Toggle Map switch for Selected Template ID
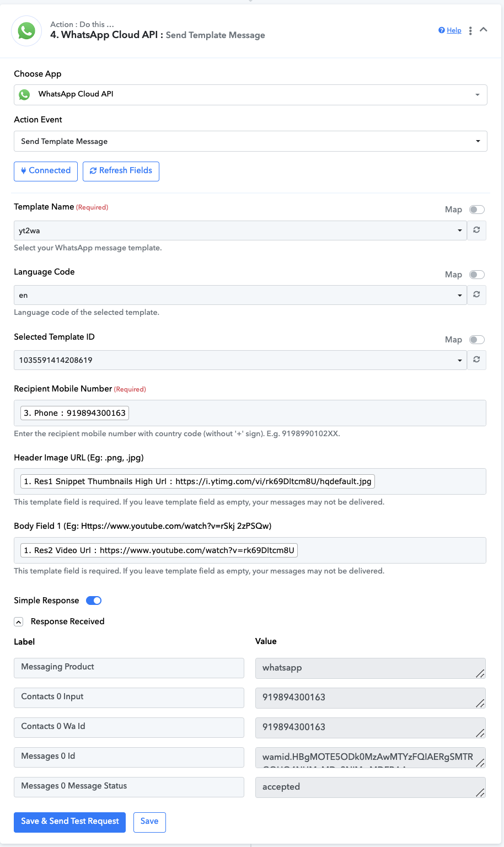Screen dimensions: 504x847 point(477,340)
